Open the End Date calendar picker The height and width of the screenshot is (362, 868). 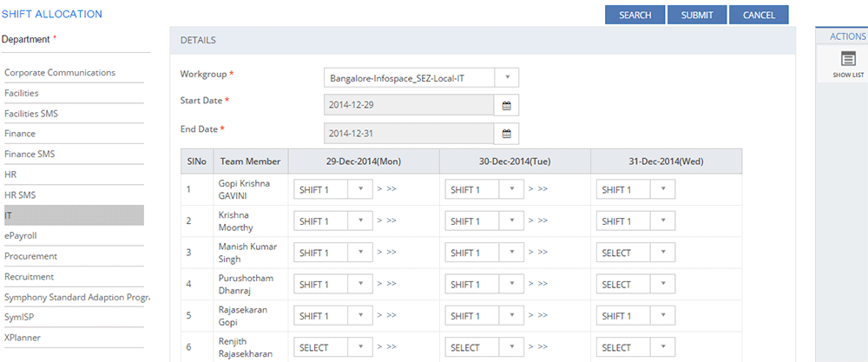pos(507,134)
